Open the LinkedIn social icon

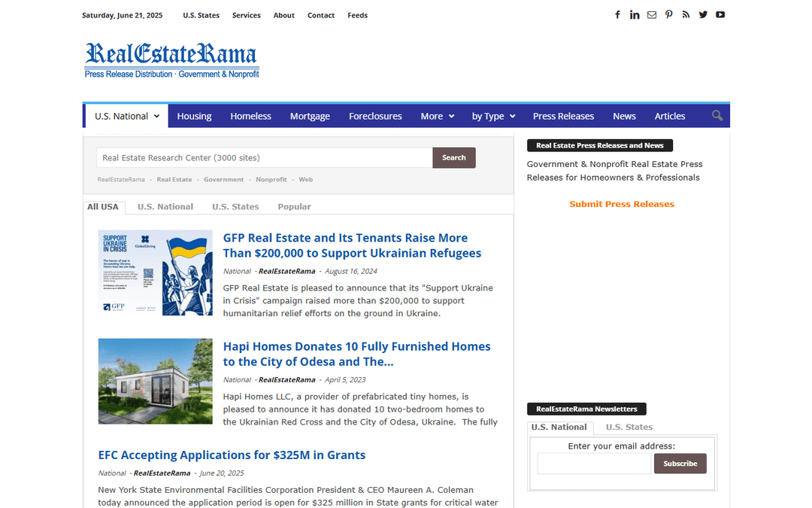(x=635, y=15)
